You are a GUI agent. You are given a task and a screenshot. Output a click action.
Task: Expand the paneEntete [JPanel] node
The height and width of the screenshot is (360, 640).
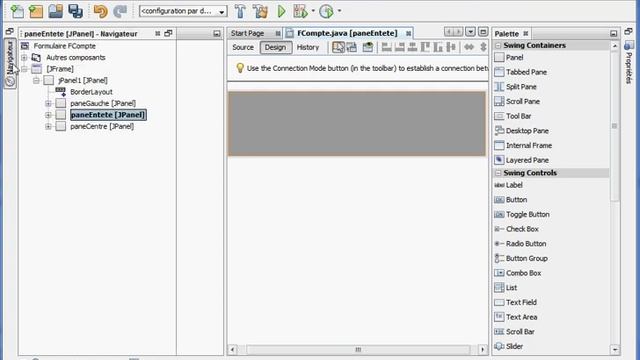pos(48,115)
